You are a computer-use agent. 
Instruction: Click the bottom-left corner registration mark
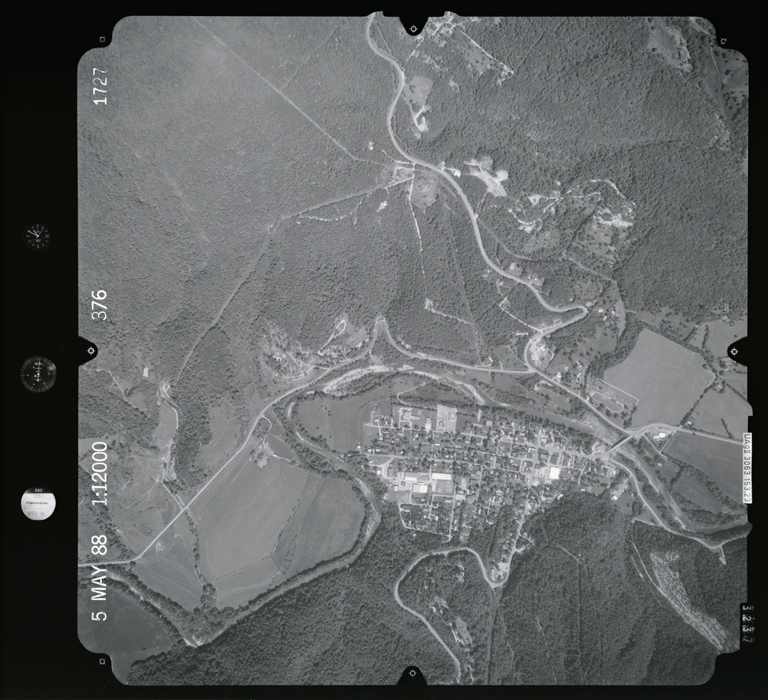click(102, 660)
